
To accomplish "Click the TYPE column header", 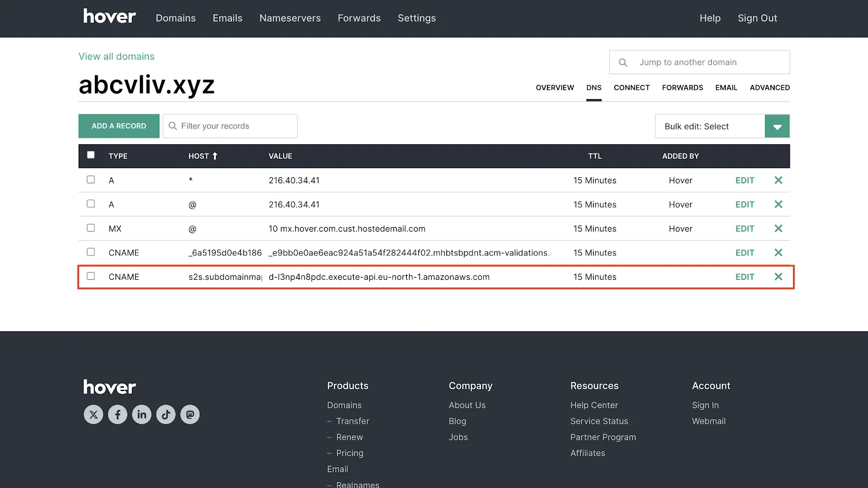I will point(118,156).
